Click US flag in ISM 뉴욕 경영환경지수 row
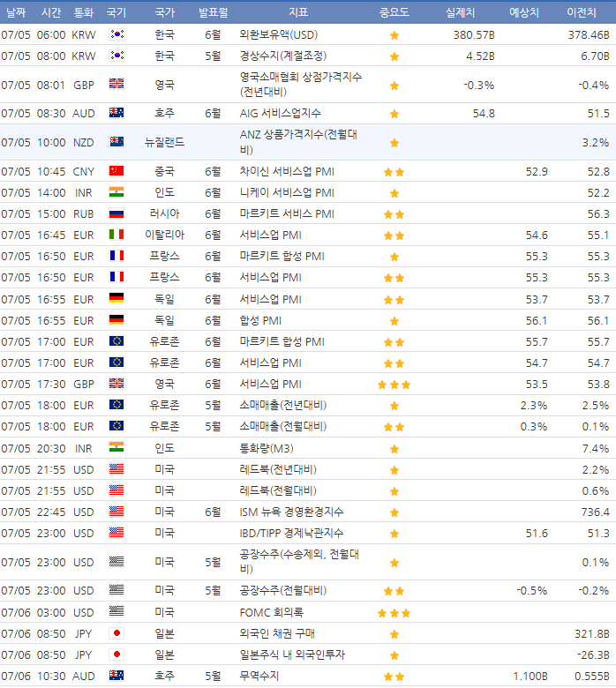The image size is (616, 688). (x=116, y=512)
